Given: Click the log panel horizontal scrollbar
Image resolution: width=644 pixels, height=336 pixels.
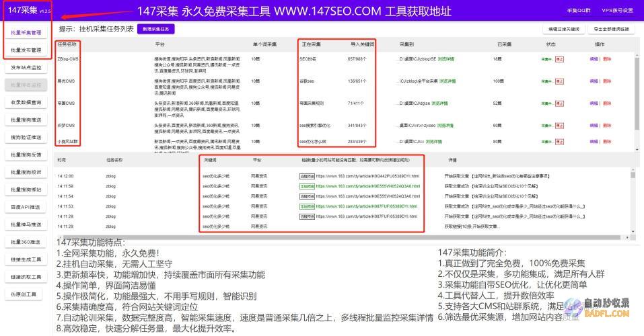Looking at the screenshot, I should pyautogui.click(x=341, y=237).
